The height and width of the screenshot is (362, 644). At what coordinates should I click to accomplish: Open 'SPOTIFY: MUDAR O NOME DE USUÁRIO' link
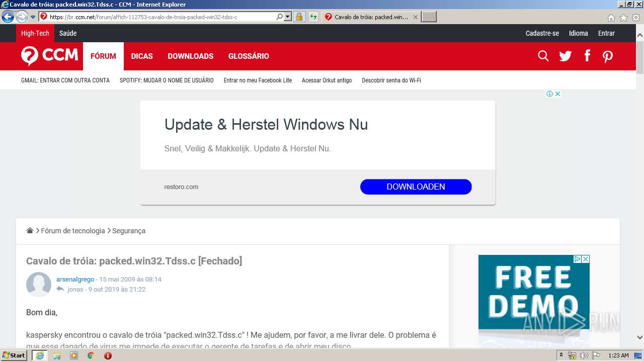point(167,80)
